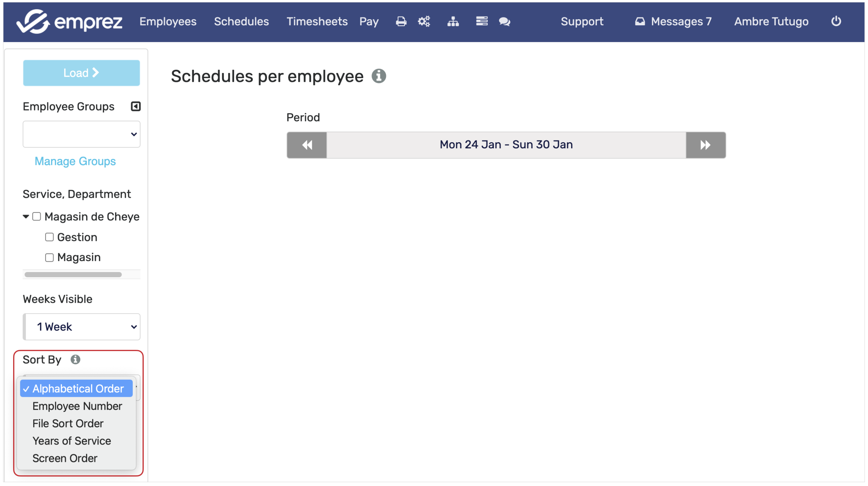
Task: Click the Manage Groups link
Action: click(x=75, y=161)
